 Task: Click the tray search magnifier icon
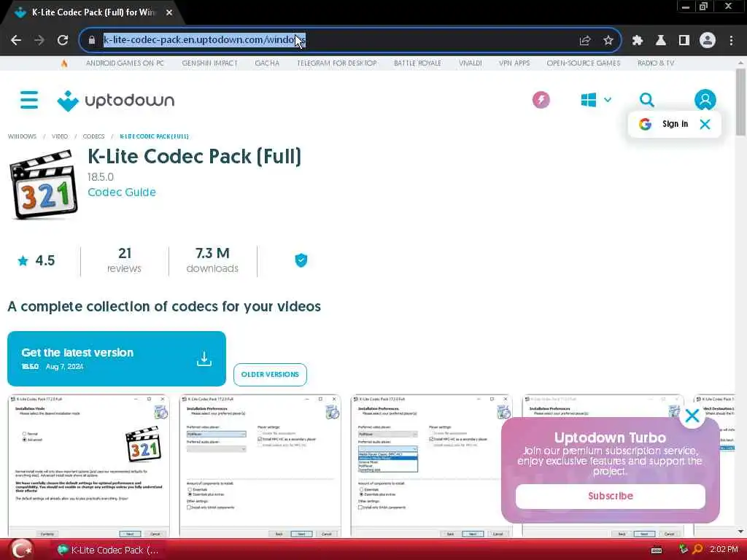pos(697,550)
